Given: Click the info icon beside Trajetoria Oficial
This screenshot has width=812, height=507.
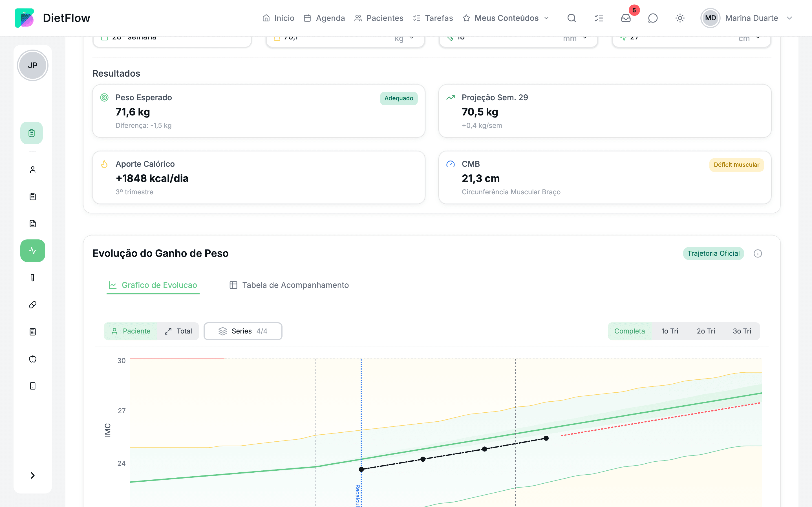Looking at the screenshot, I should point(758,253).
